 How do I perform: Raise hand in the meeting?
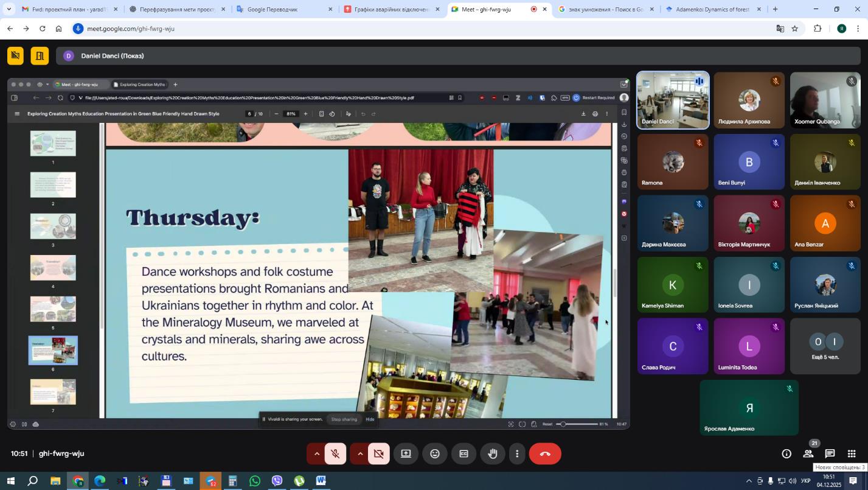click(x=493, y=454)
